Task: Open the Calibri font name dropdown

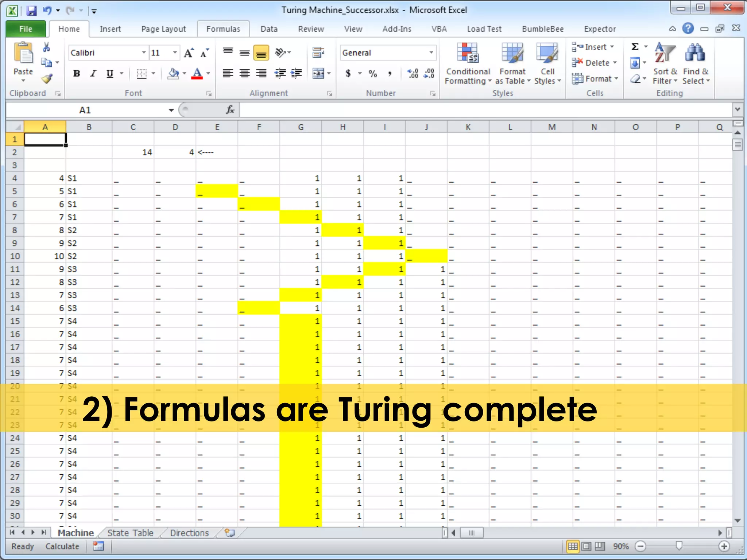Action: point(144,53)
